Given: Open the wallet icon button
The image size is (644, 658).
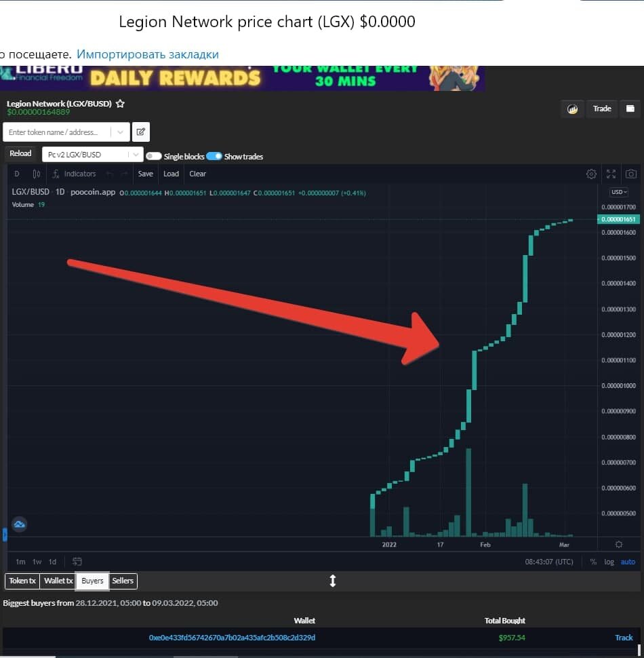Looking at the screenshot, I should [x=630, y=109].
